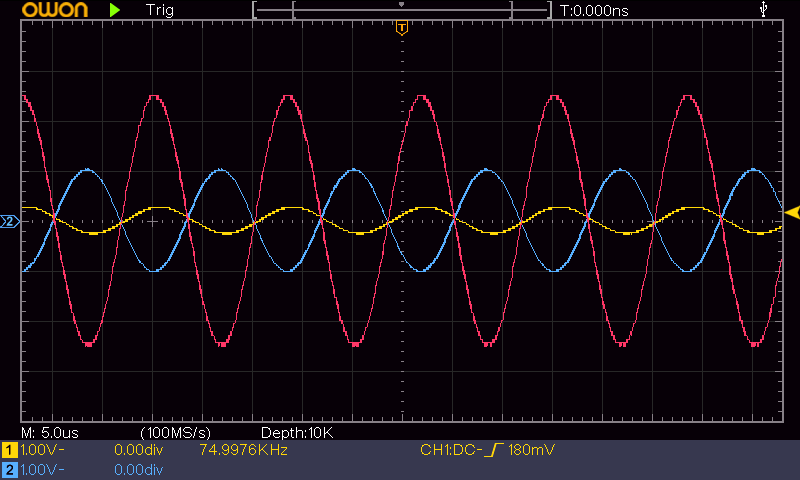This screenshot has height=480, width=800.
Task: Click the 74.9976KHz frequency readout
Action: coord(244,451)
